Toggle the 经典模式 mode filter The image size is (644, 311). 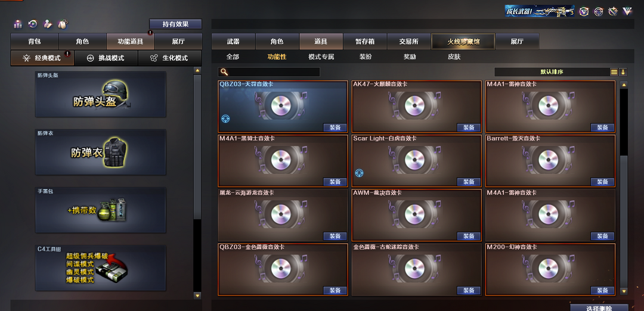(42, 58)
